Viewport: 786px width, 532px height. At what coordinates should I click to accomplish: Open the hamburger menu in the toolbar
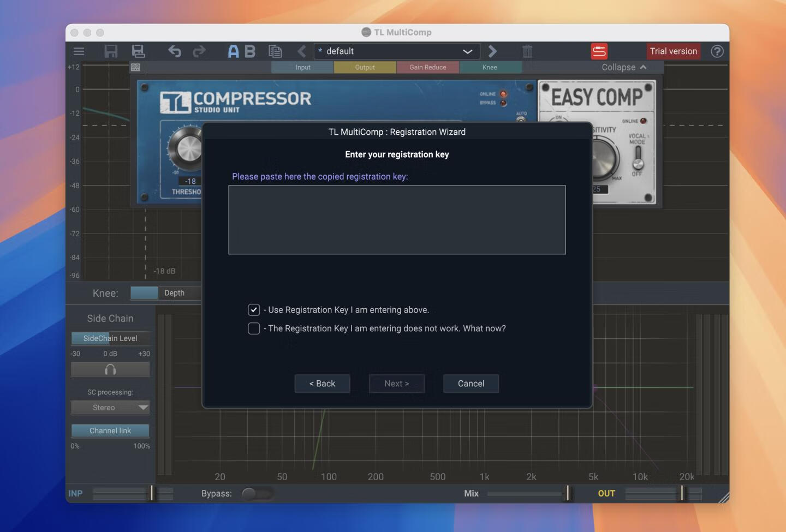coord(79,51)
